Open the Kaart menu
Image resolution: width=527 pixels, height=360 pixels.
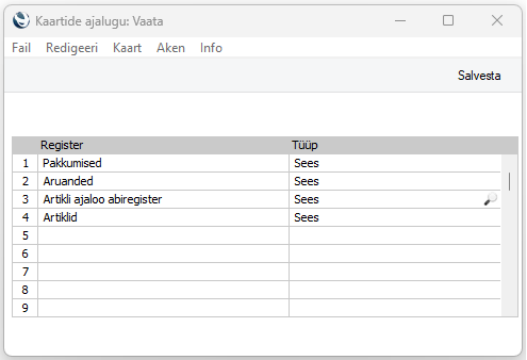click(x=127, y=48)
